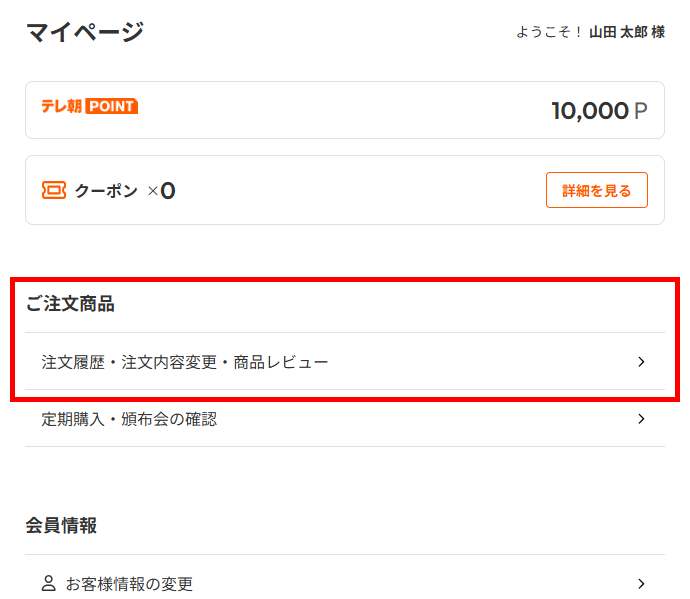Click the arrow at お客様情報の変更 row
The height and width of the screenshot is (599, 690).
coord(641,583)
